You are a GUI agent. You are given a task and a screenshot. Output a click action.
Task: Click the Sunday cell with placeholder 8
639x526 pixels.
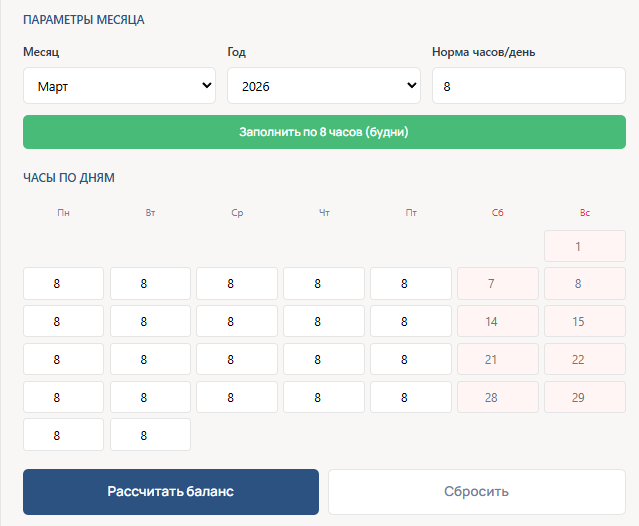[584, 284]
